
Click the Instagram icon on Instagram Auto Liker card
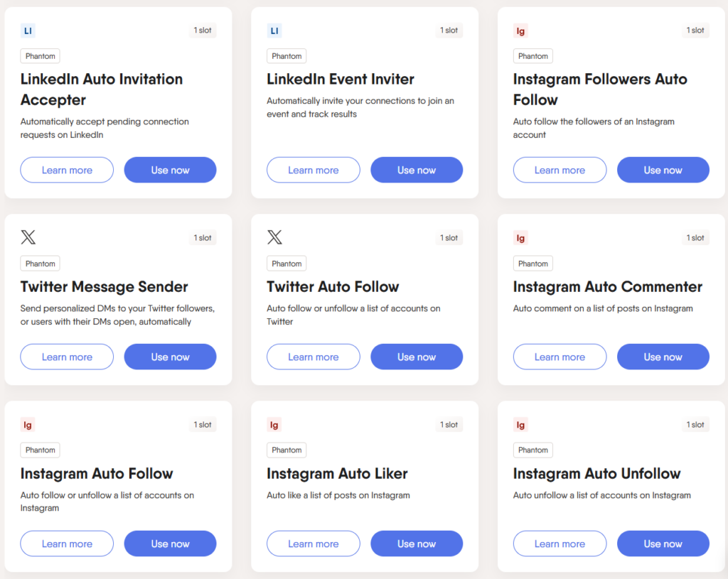[x=274, y=425]
